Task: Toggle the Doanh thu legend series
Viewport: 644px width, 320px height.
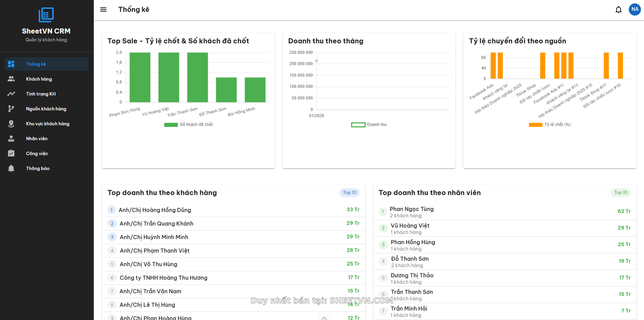Action: (x=369, y=125)
